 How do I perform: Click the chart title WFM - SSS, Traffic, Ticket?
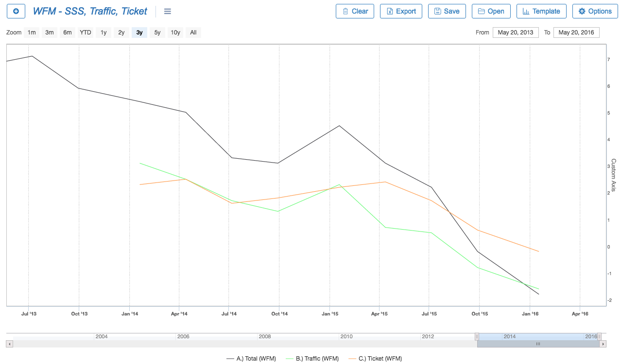(x=90, y=11)
